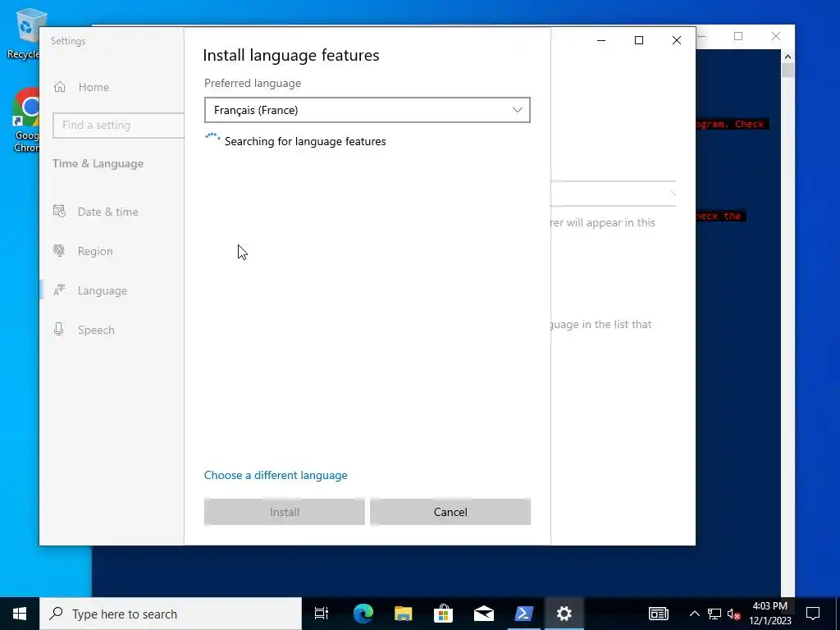The height and width of the screenshot is (630, 840).
Task: Click the Cancel button
Action: click(450, 512)
